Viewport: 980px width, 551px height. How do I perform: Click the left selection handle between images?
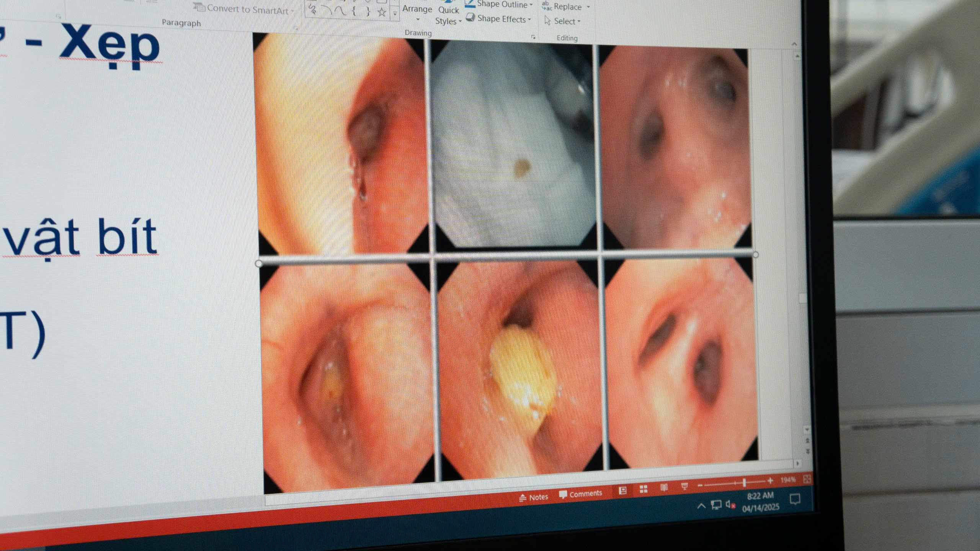pyautogui.click(x=258, y=263)
